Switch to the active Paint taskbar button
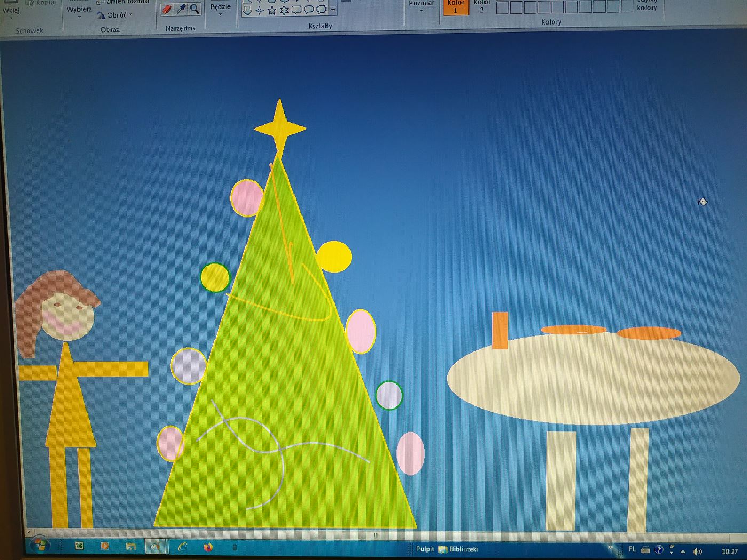The height and width of the screenshot is (560, 747). (155, 546)
